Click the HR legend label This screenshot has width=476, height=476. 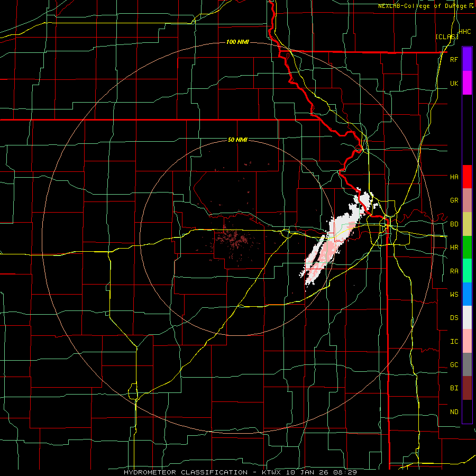454,248
